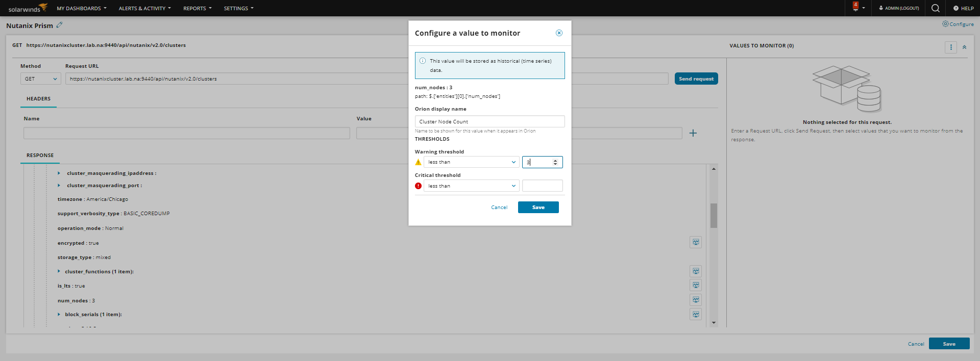Open Settings menu
Image resolution: width=980 pixels, height=361 pixels.
tap(238, 8)
